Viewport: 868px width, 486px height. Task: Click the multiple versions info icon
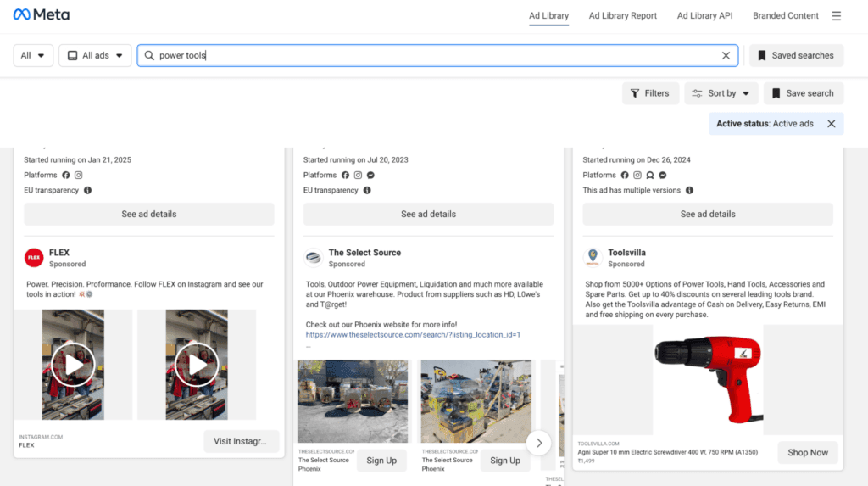(x=689, y=190)
